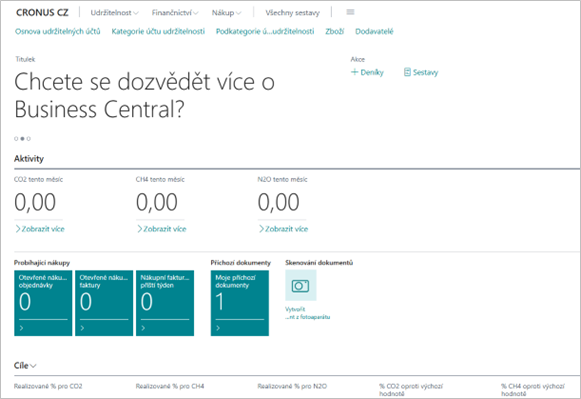Click the Příchozí dokumenty group heading

coord(241,263)
